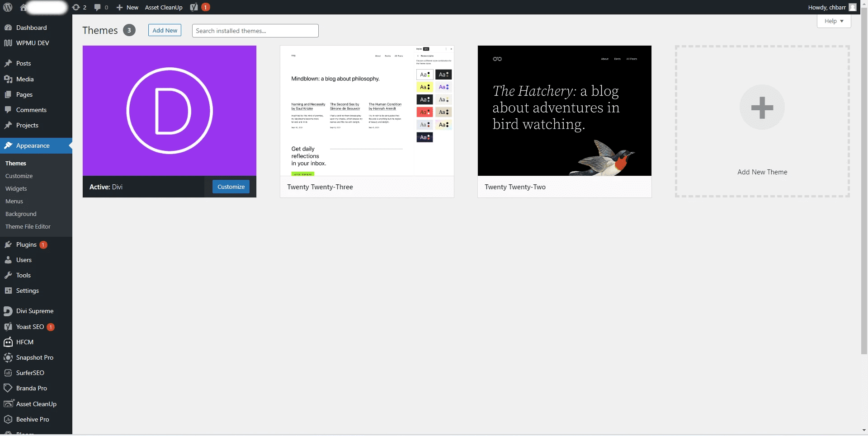Viewport: 868px width, 436px height.
Task: Click the Comments sidebar icon
Action: click(8, 110)
